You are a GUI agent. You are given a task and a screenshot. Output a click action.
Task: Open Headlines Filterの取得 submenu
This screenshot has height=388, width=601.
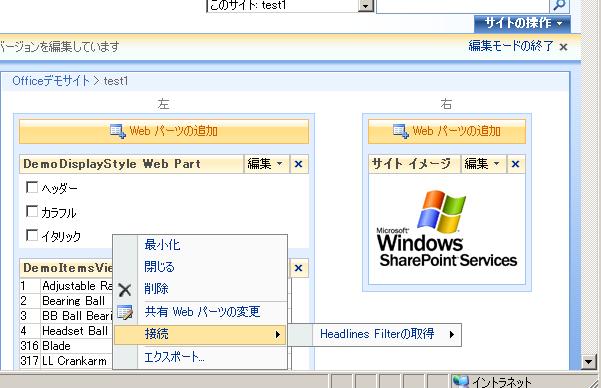point(374,334)
